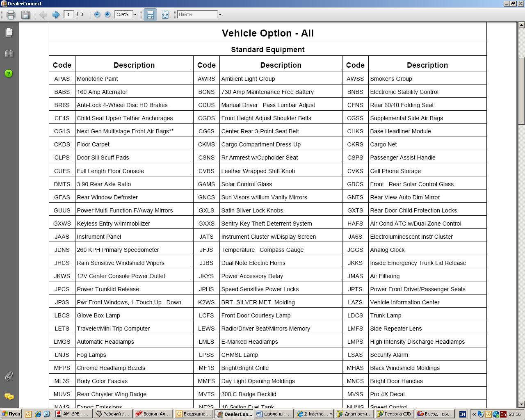The height and width of the screenshot is (420, 525).
Task: Open the Pages panel in the sidebar
Action: (x=9, y=32)
